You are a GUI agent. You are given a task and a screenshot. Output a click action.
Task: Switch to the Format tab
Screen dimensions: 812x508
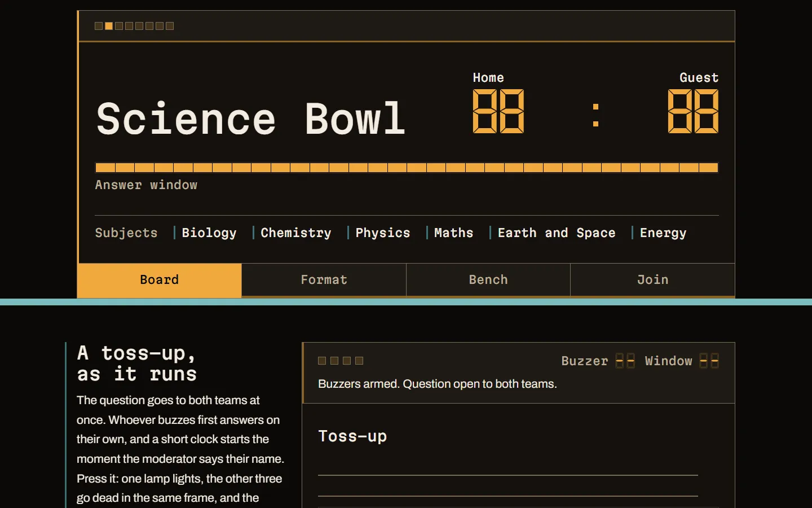tap(324, 280)
